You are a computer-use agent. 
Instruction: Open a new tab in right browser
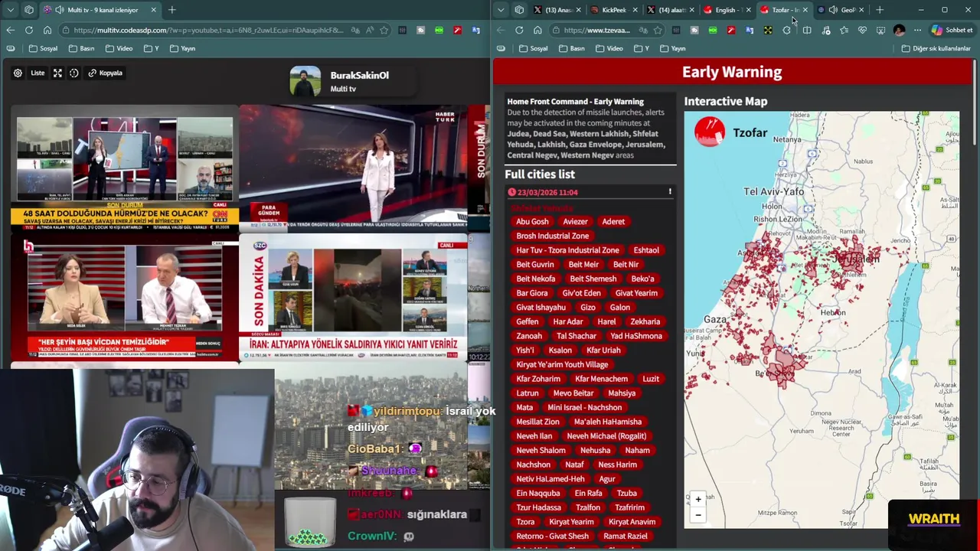tap(880, 10)
